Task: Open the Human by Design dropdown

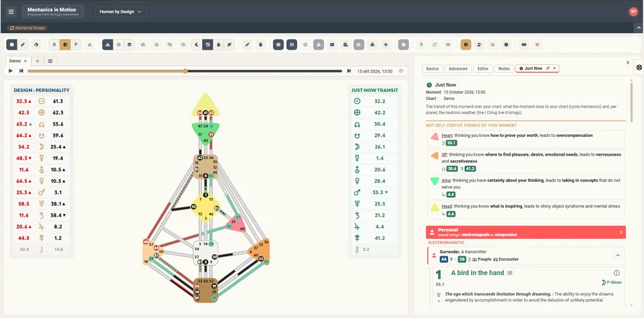Action: pos(121,11)
